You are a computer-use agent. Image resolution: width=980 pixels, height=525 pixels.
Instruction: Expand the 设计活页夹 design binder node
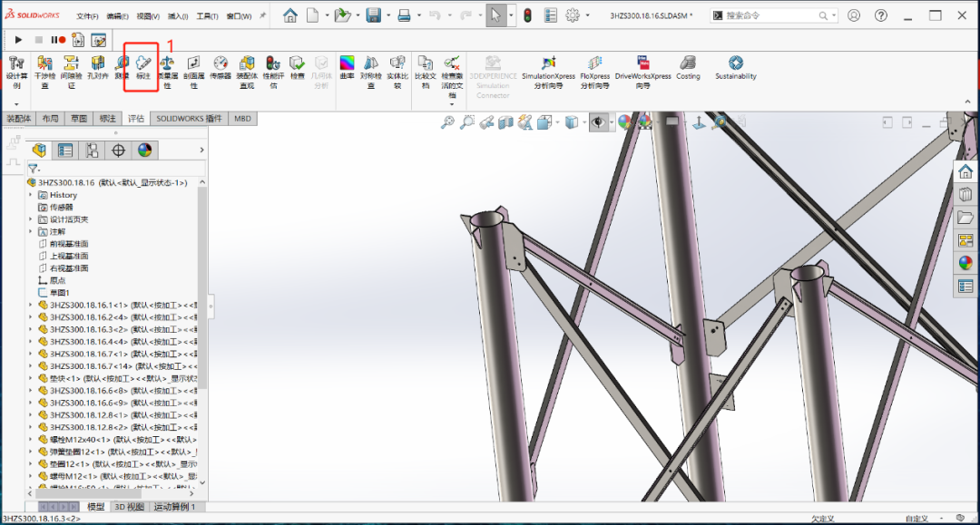(31, 219)
